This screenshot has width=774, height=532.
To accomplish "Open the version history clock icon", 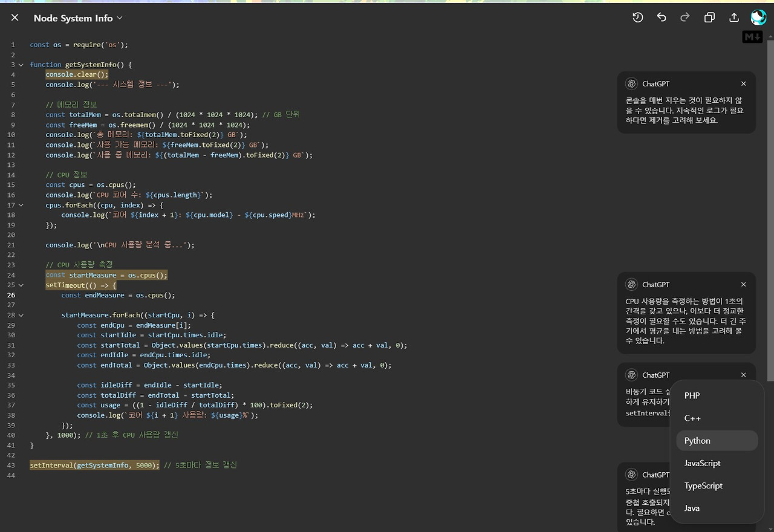I will (x=638, y=18).
